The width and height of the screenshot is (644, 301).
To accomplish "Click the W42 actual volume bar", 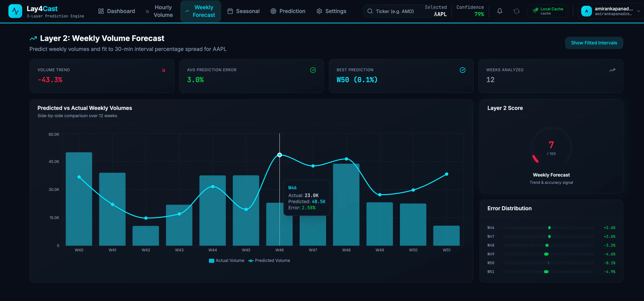I will point(146,236).
